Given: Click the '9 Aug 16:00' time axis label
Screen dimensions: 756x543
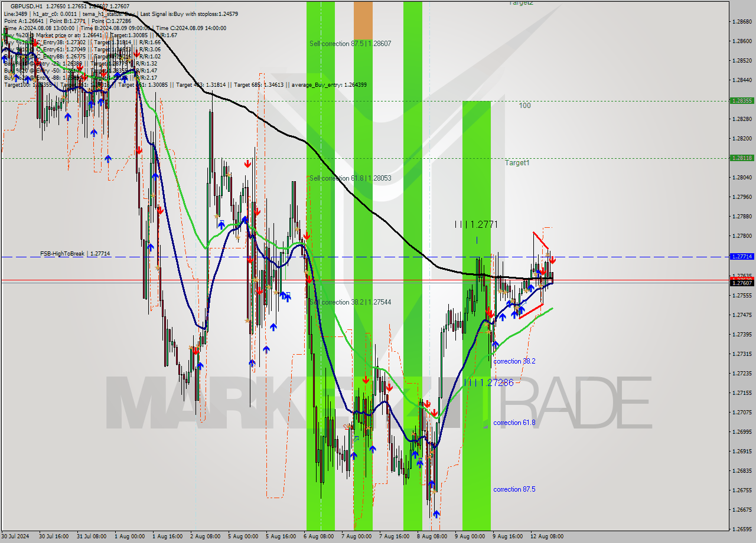Looking at the screenshot, I should [x=507, y=537].
